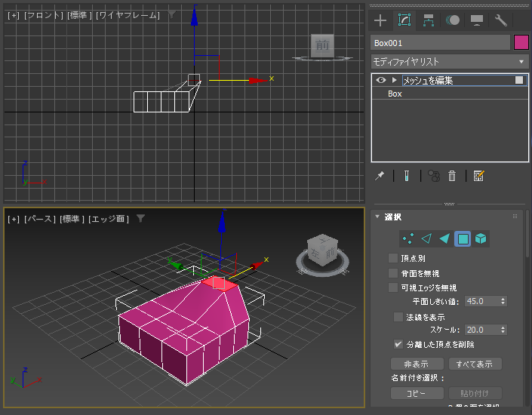Click the selected red polygon on model
532x415 pixels.
point(219,284)
